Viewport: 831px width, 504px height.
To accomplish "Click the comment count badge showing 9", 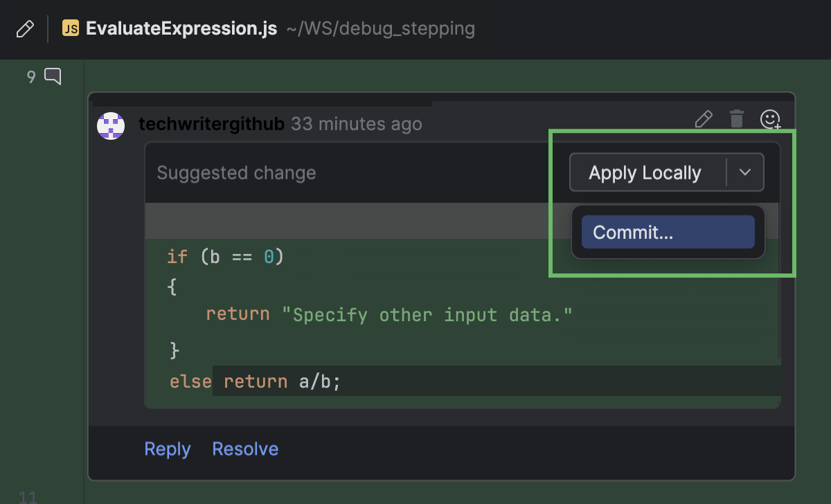I will point(30,77).
